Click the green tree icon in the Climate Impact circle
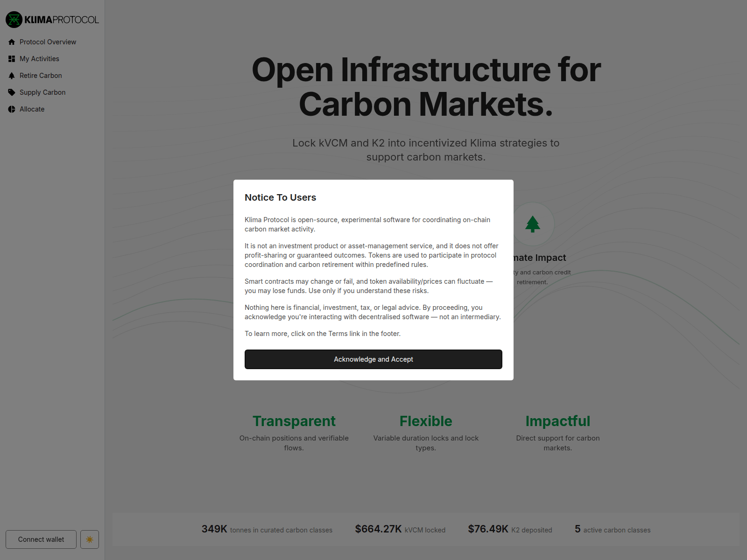 point(532,224)
